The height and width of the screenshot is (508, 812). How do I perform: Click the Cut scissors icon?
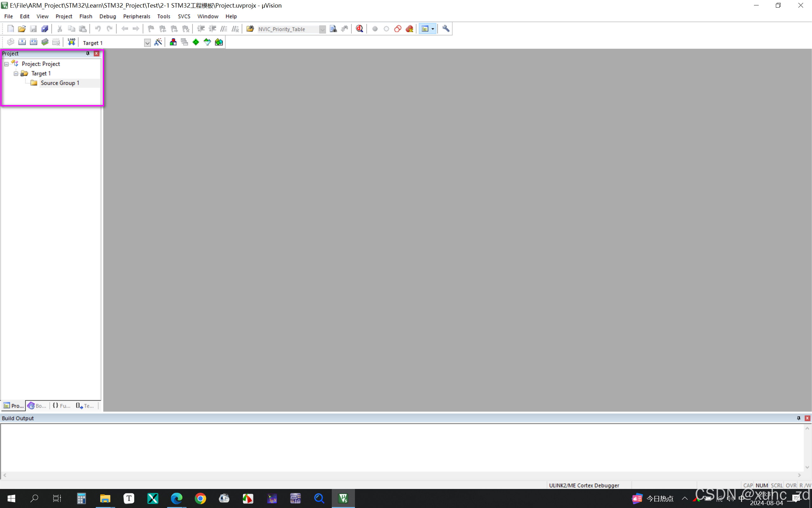click(60, 29)
